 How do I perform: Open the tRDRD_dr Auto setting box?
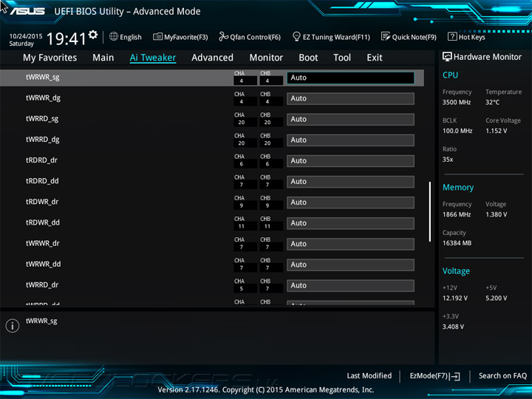click(350, 161)
